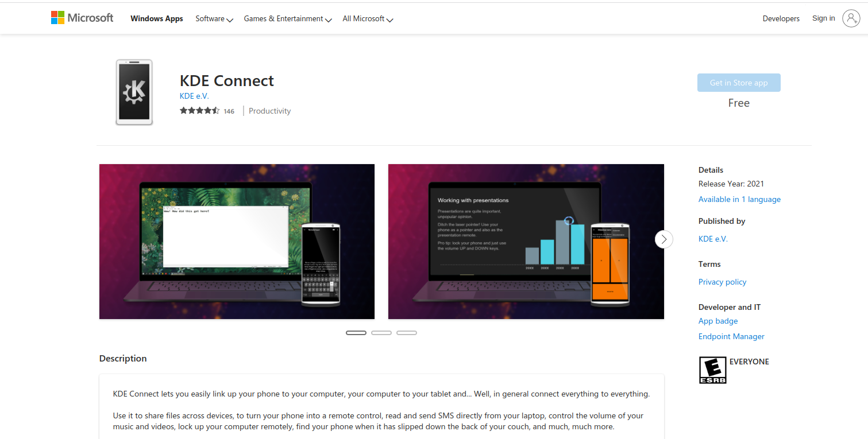Click the Productivity category link
Screen dimensions: 868x439
click(x=269, y=111)
